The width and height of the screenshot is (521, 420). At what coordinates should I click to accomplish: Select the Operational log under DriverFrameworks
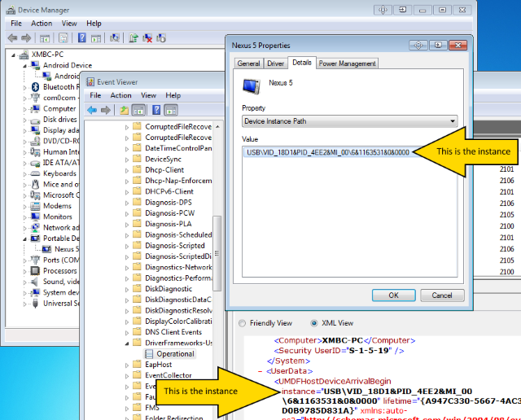point(175,354)
